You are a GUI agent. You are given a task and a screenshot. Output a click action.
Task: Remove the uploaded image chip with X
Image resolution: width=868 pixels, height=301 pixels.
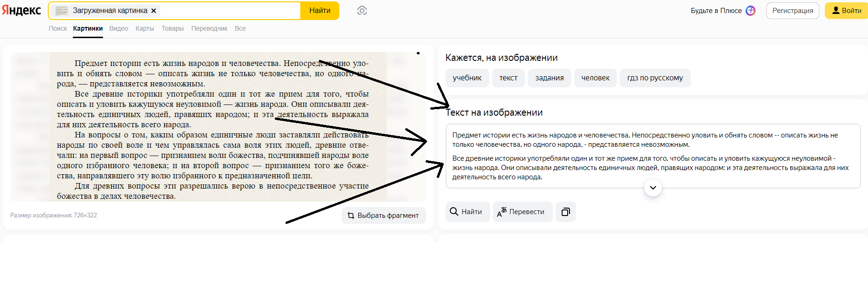pos(154,11)
